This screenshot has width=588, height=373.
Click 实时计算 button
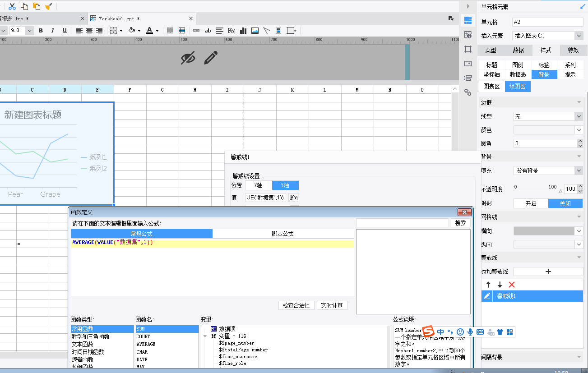coord(332,305)
